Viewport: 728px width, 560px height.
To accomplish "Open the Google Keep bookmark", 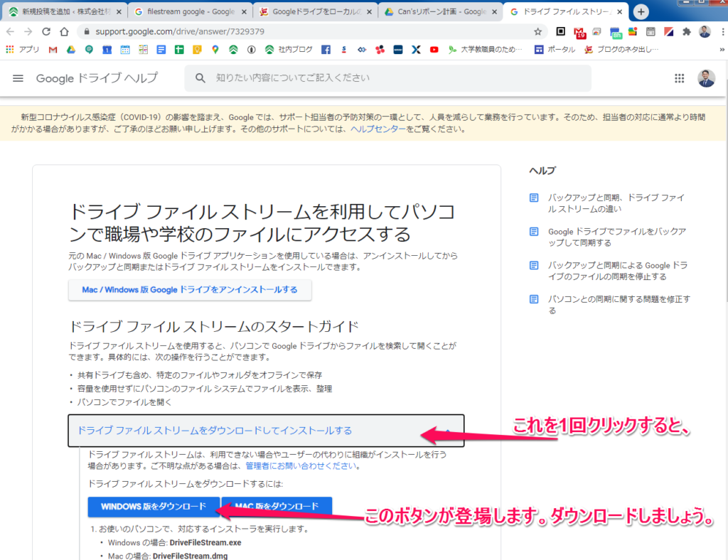I will 198,49.
